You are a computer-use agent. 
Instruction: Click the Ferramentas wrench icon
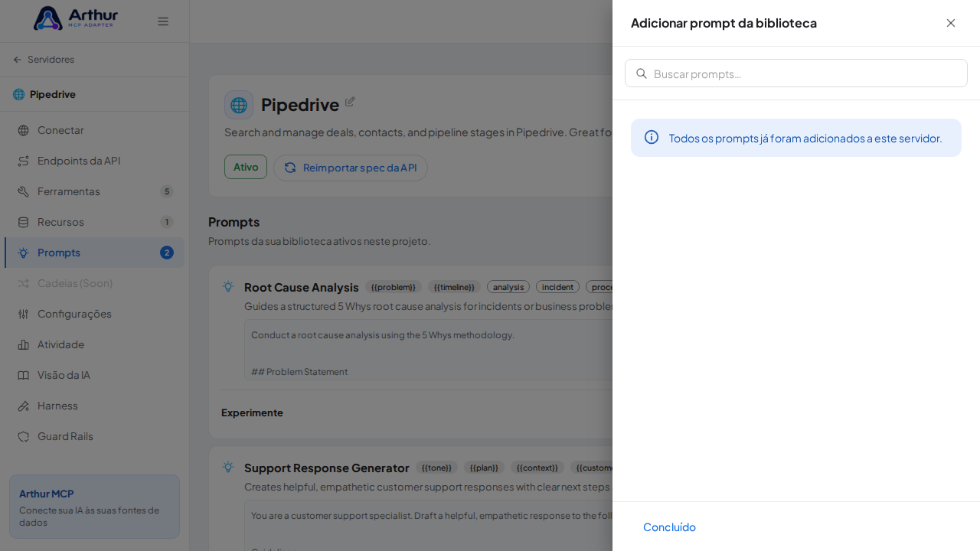[x=24, y=191]
